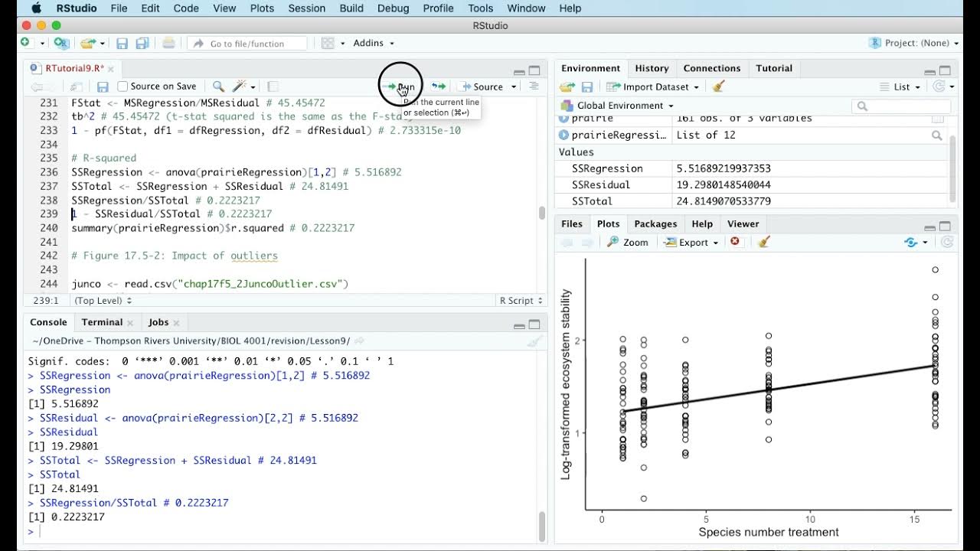Screen dimensions: 980x551
Task: Clear all plots with the Plots broom icon
Action: click(x=763, y=242)
